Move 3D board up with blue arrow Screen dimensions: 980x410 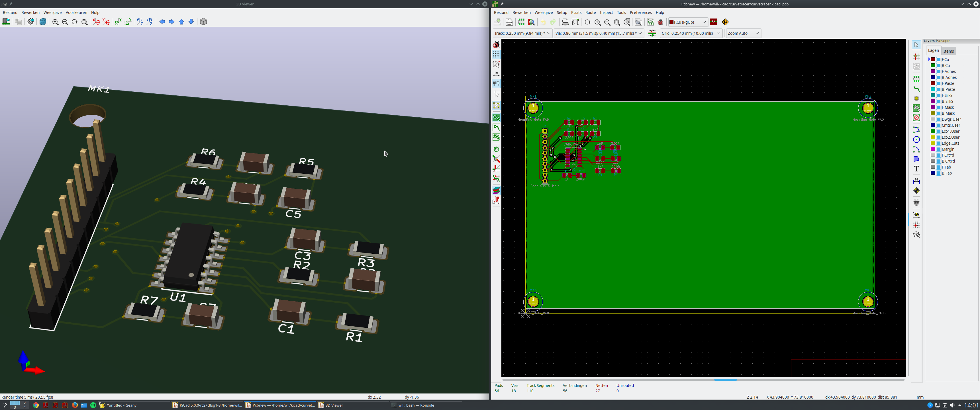click(181, 22)
